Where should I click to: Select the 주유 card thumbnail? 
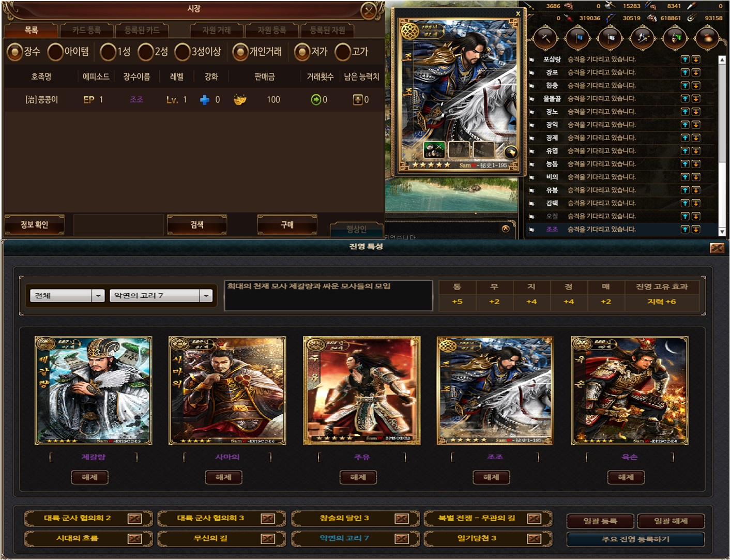(361, 390)
